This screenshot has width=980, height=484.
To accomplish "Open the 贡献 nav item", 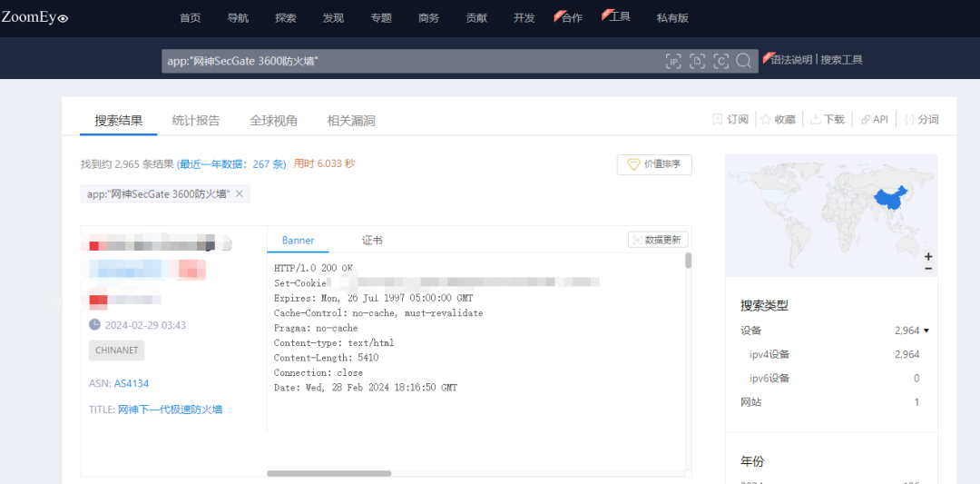I will (476, 18).
